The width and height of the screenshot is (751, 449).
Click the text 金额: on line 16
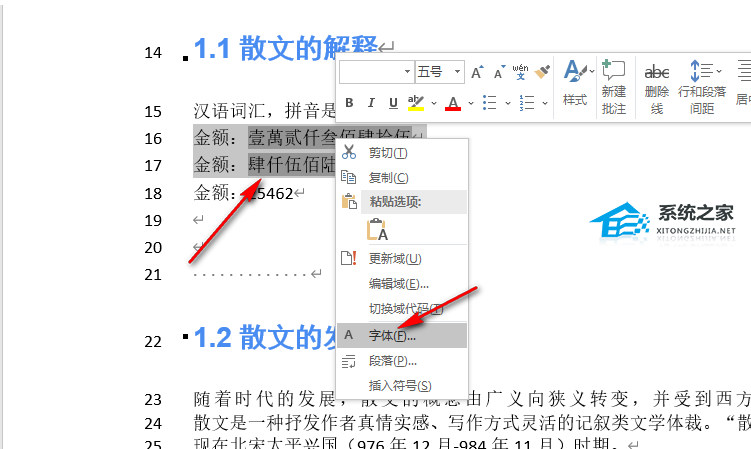pyautogui.click(x=215, y=138)
